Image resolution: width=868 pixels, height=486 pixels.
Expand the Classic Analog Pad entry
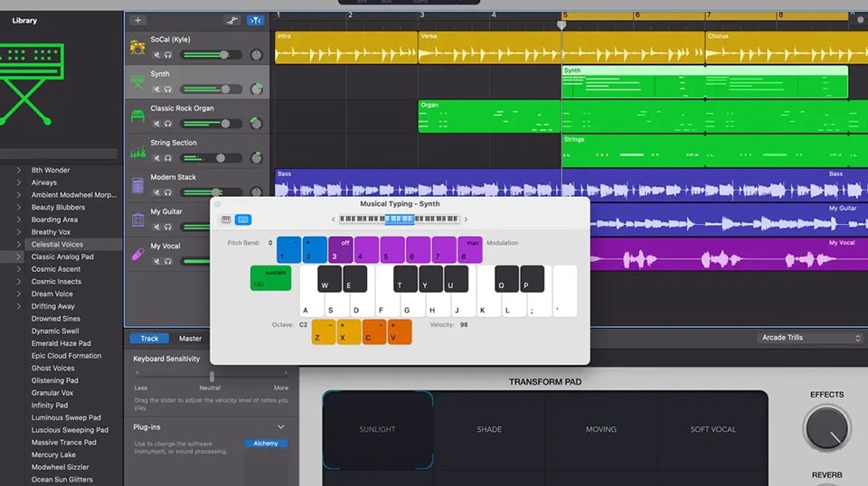19,257
